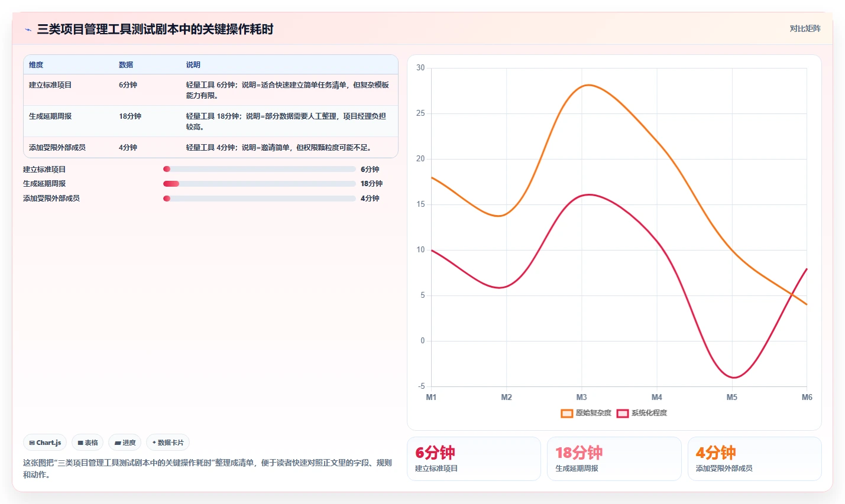Click the 4分钟 value in table
Viewport: 845px width, 504px height.
pos(128,148)
